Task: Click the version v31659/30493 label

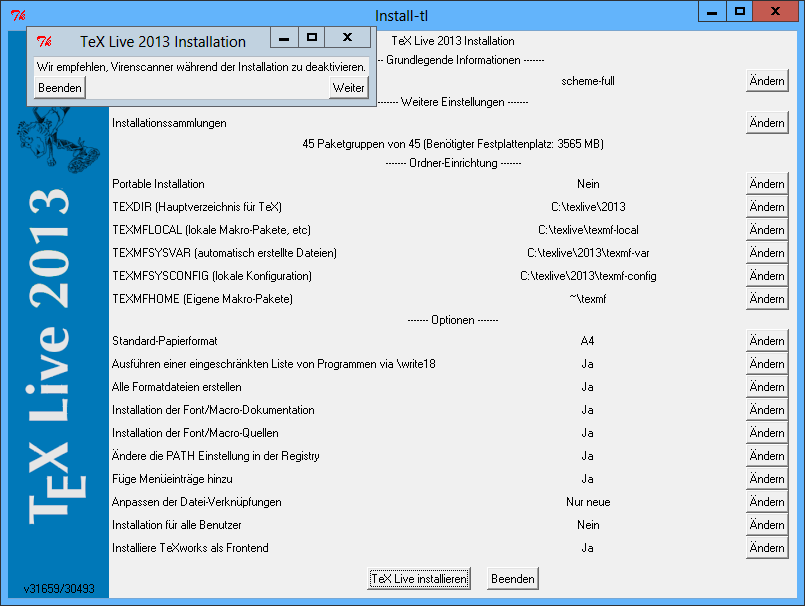Action: pyautogui.click(x=59, y=589)
